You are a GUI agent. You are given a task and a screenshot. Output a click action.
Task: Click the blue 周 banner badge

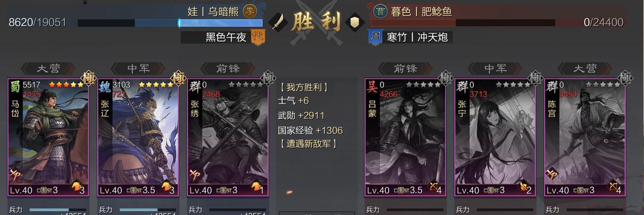(375, 37)
